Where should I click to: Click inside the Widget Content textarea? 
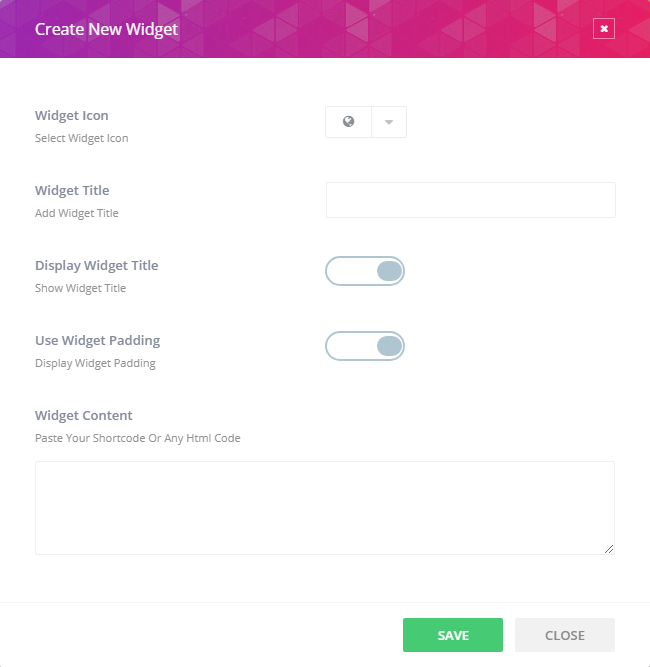tap(324, 507)
